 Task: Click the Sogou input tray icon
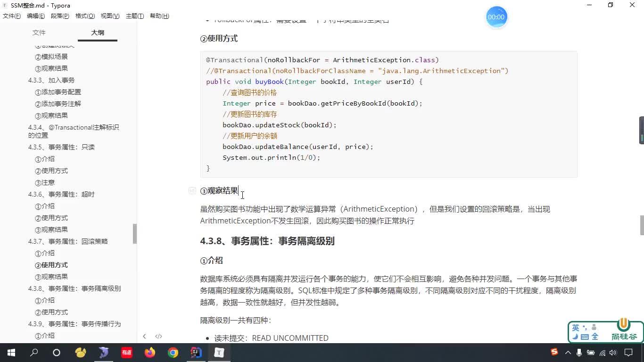554,352
